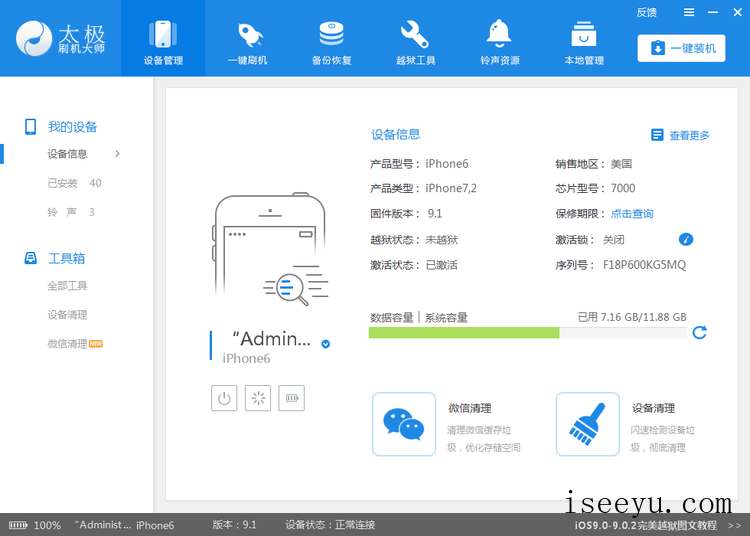The height and width of the screenshot is (536, 750).
Task: Click the 微信清理 card title
Action: coord(470,408)
